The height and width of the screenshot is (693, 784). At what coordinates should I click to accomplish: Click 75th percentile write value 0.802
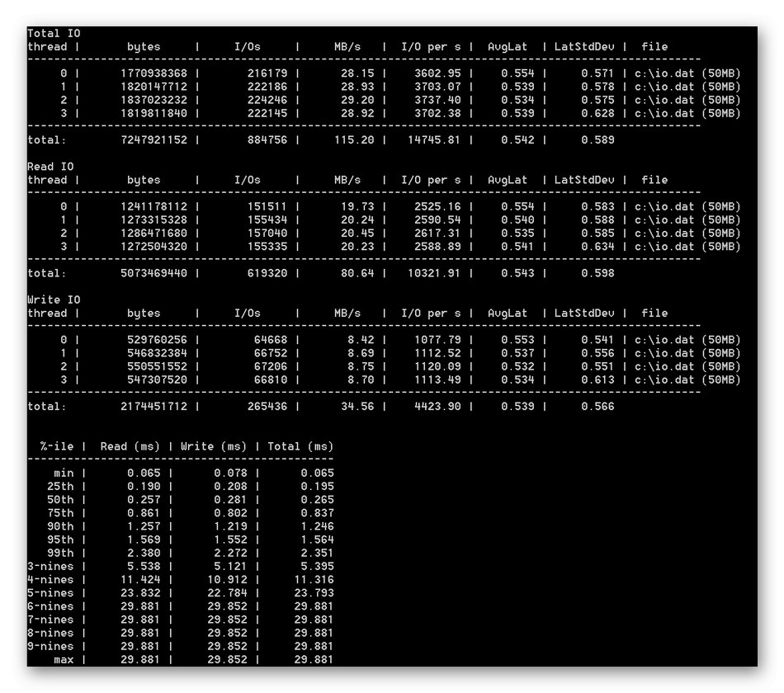(x=230, y=513)
